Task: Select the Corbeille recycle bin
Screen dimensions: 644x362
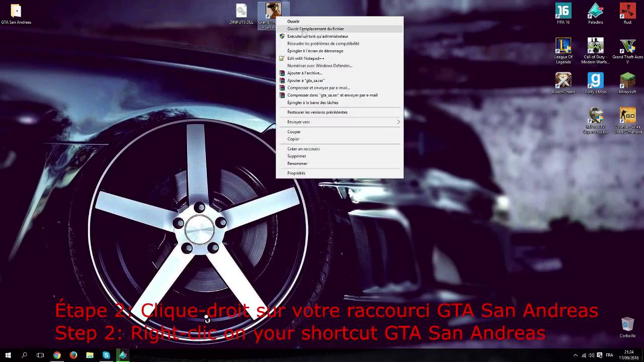Action: (x=627, y=327)
